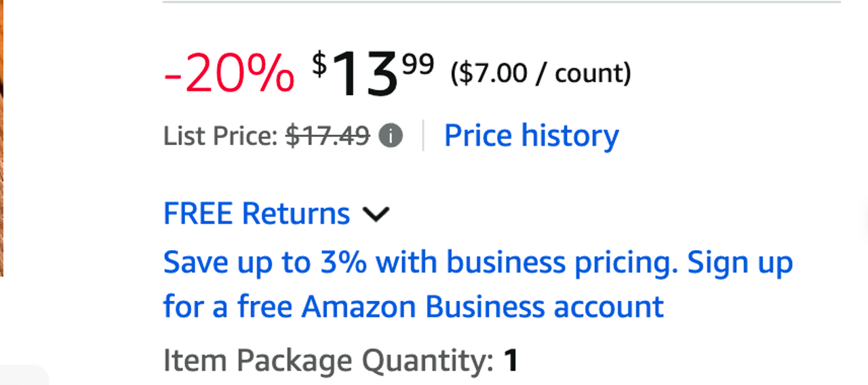Click the FREE Returns link text

point(256,214)
